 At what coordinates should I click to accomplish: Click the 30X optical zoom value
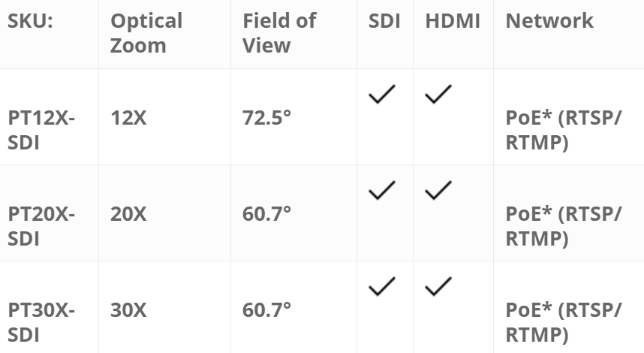[x=129, y=309]
